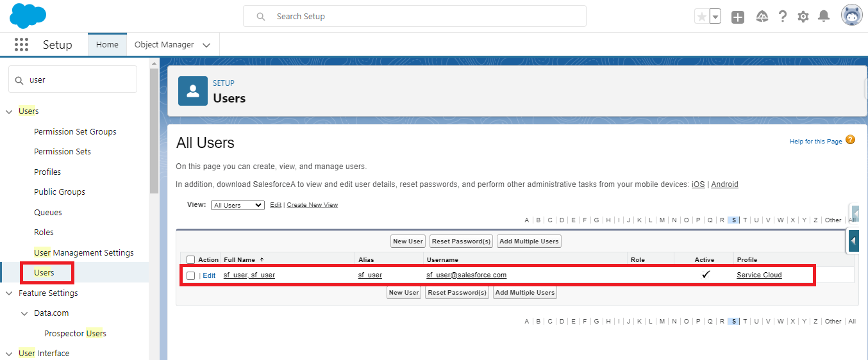Screen dimensions: 868x360
Task: Click Edit link in sf_user row
Action: click(x=209, y=275)
